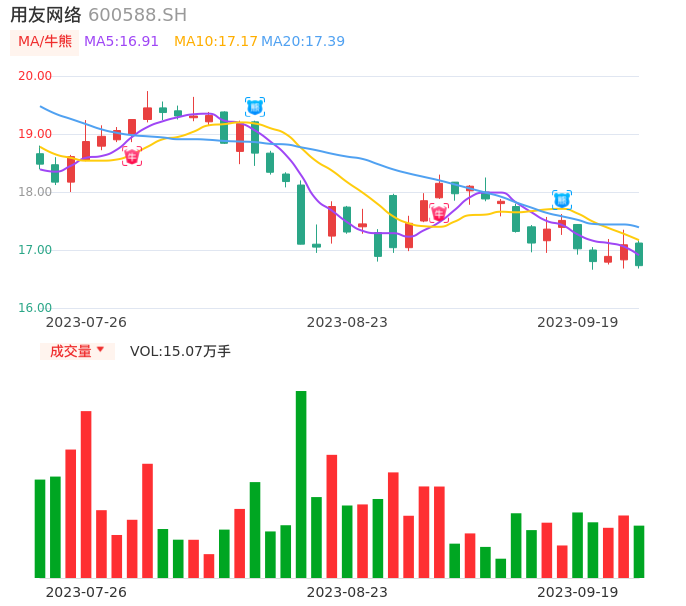This screenshot has width=686, height=606.
Task: Select the MA/牛熊 indicator tab
Action: click(45, 42)
